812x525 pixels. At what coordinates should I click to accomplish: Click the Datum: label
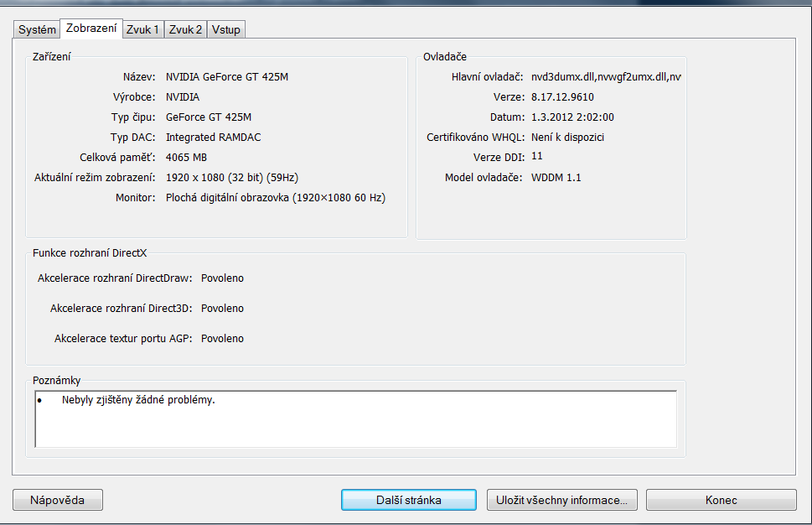pyautogui.click(x=507, y=117)
